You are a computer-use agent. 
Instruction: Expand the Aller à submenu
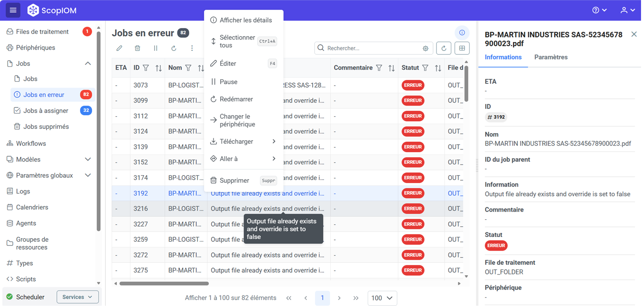coord(244,159)
